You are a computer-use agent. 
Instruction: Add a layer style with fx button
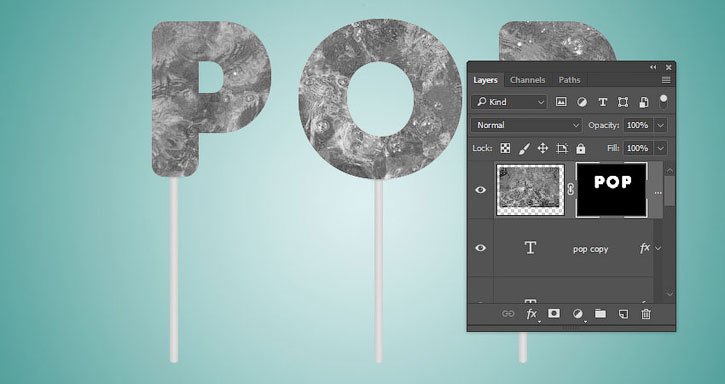click(x=532, y=314)
